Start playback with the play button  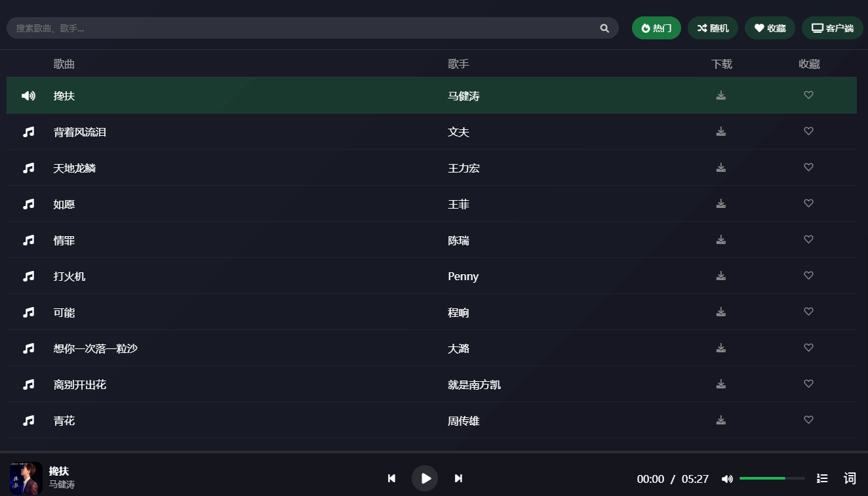pyautogui.click(x=425, y=478)
